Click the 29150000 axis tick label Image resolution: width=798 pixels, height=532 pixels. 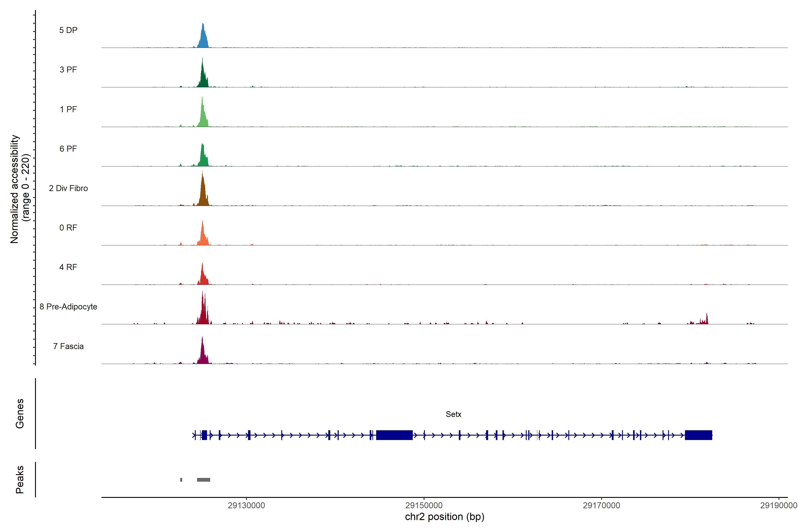(x=424, y=506)
